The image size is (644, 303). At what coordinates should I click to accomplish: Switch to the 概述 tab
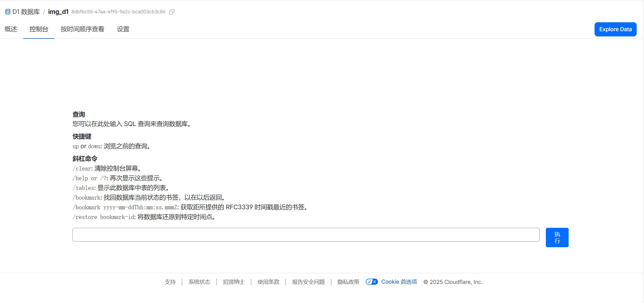click(x=11, y=29)
